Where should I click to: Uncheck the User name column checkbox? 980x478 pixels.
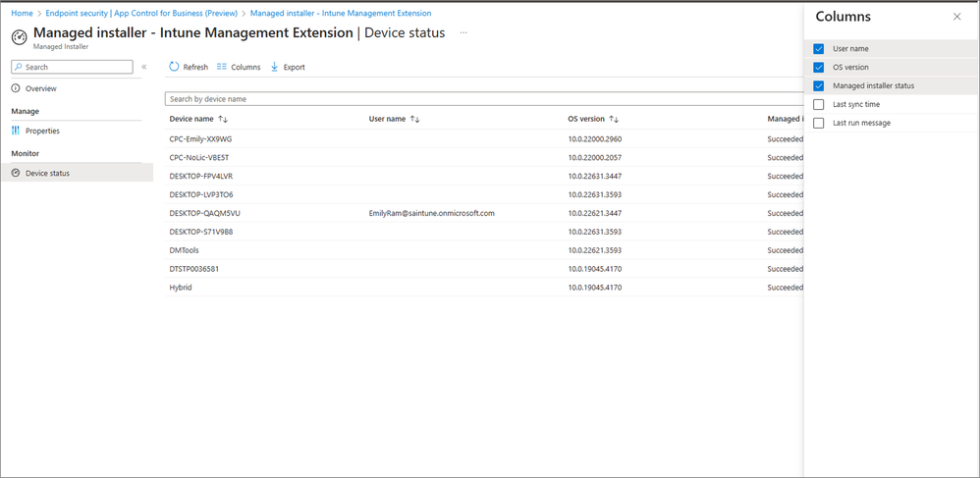(819, 49)
